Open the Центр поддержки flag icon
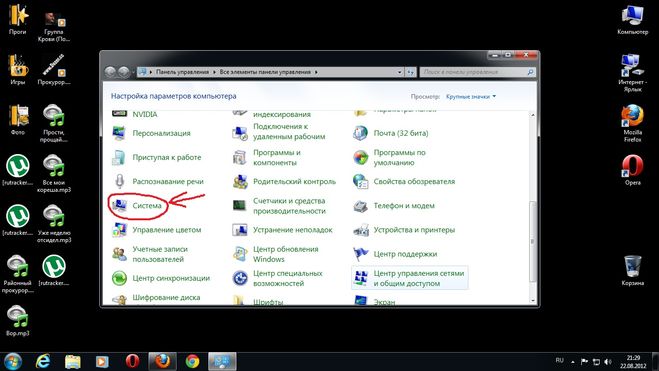The height and width of the screenshot is (371, 659). tap(361, 254)
